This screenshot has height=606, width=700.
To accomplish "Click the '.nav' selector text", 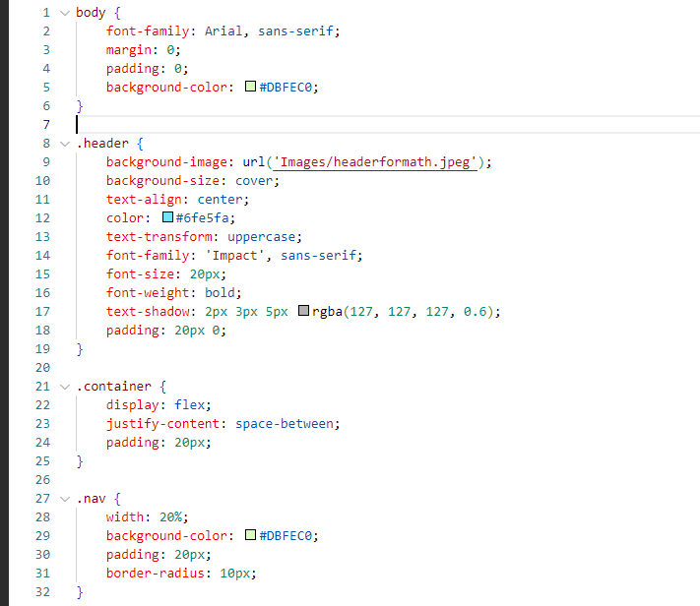I will (x=92, y=499).
